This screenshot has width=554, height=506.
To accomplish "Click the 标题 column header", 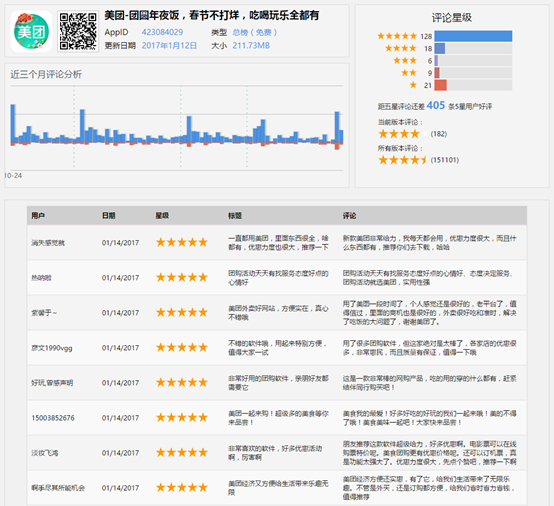I will (x=235, y=216).
